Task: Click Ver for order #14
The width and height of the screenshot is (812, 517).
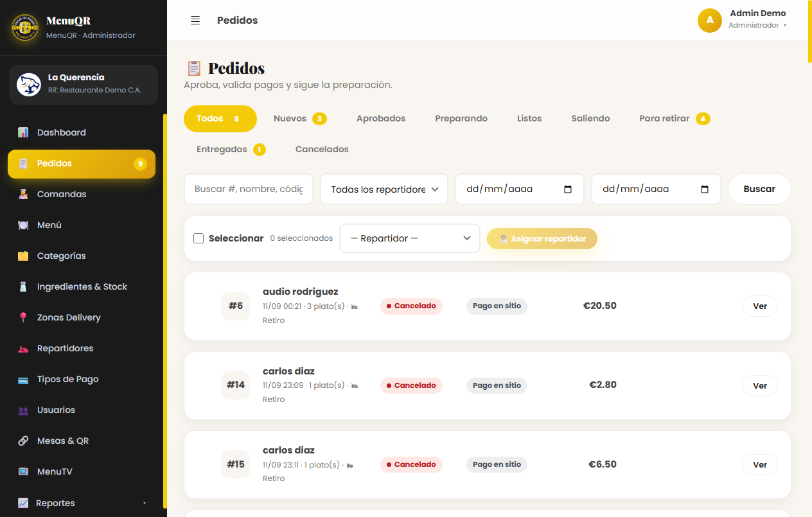Action: click(x=760, y=386)
